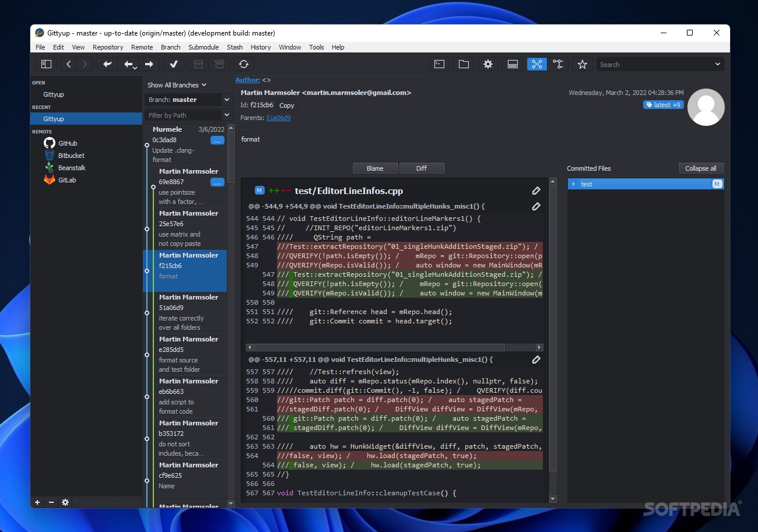This screenshot has width=758, height=532.
Task: Open the Bitbucket remote
Action: tap(71, 156)
